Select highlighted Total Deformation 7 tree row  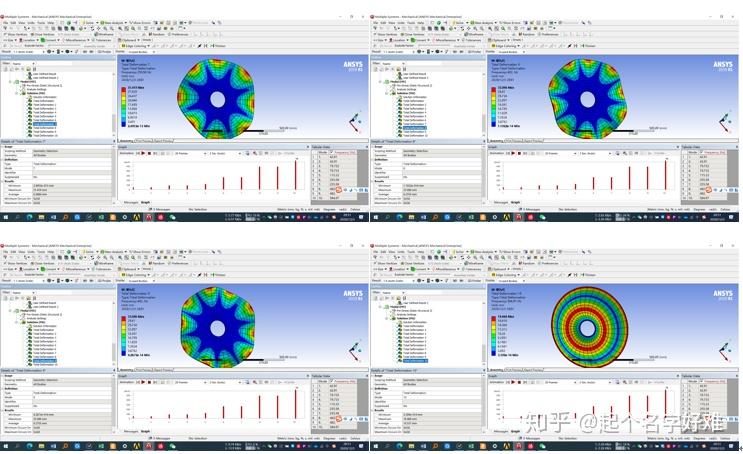tap(45, 124)
